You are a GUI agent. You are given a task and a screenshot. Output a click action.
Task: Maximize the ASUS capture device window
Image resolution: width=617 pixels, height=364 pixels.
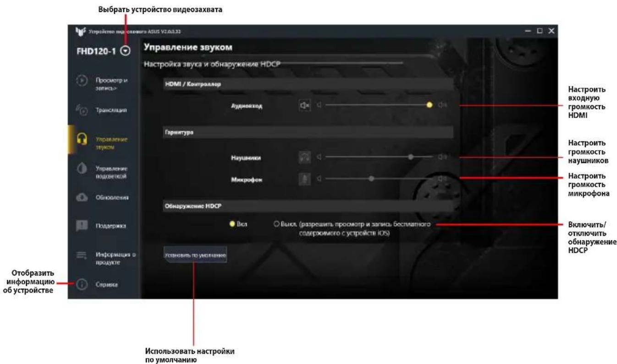click(x=540, y=30)
